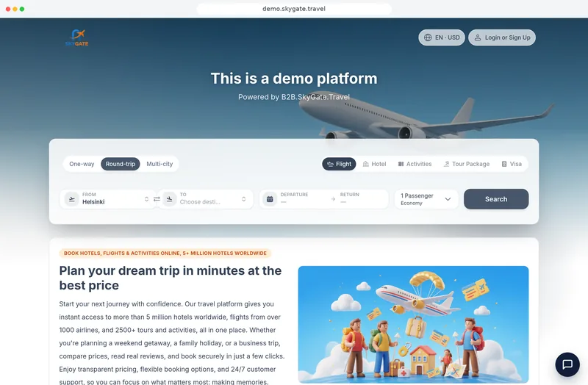The width and height of the screenshot is (588, 385).
Task: Expand the 1 Passenger Economy dropdown
Action: [426, 199]
